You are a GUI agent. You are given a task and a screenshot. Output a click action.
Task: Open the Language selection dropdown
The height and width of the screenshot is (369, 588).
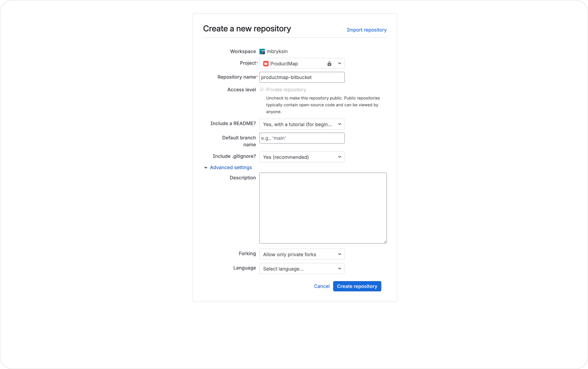tap(302, 269)
